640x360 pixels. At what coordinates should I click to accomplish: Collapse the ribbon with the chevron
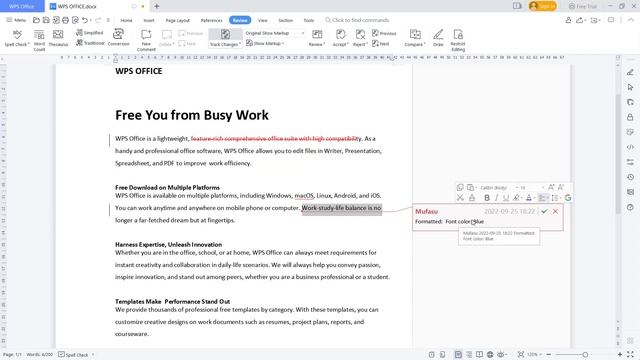[632, 20]
